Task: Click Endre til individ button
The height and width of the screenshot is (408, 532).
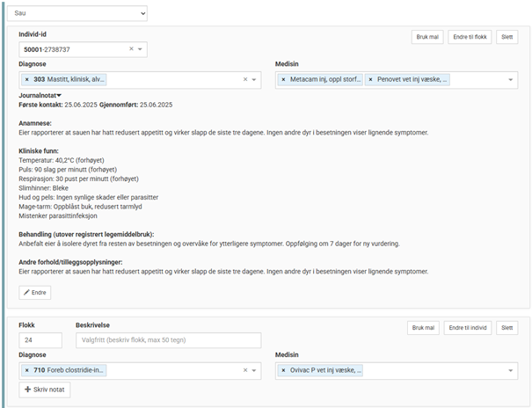Action: pyautogui.click(x=467, y=328)
